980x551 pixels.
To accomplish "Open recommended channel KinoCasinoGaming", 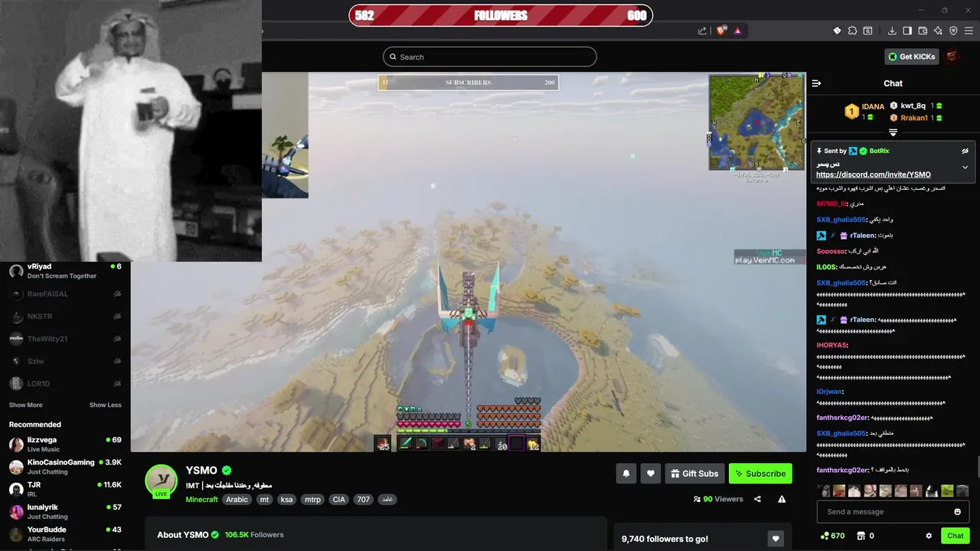I will point(65,467).
